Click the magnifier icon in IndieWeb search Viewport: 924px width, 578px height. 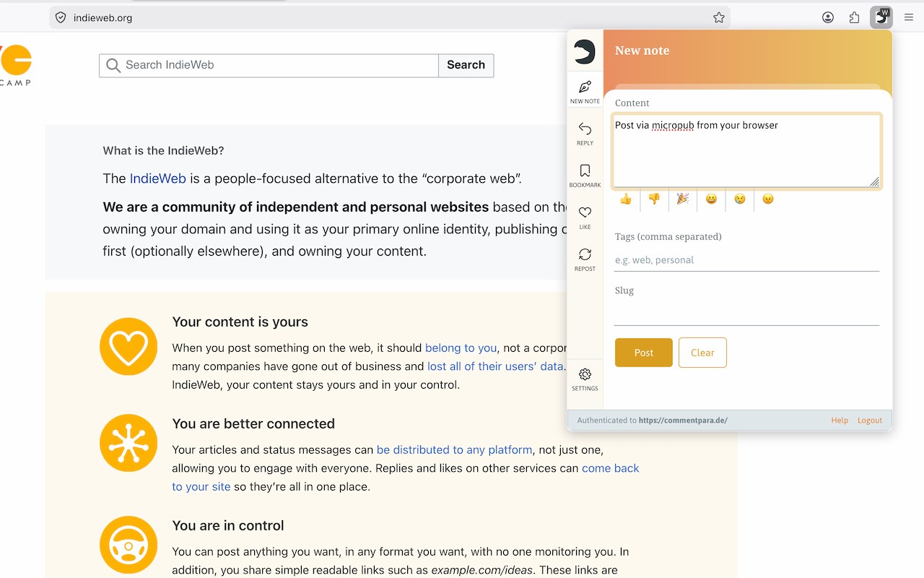pos(113,65)
